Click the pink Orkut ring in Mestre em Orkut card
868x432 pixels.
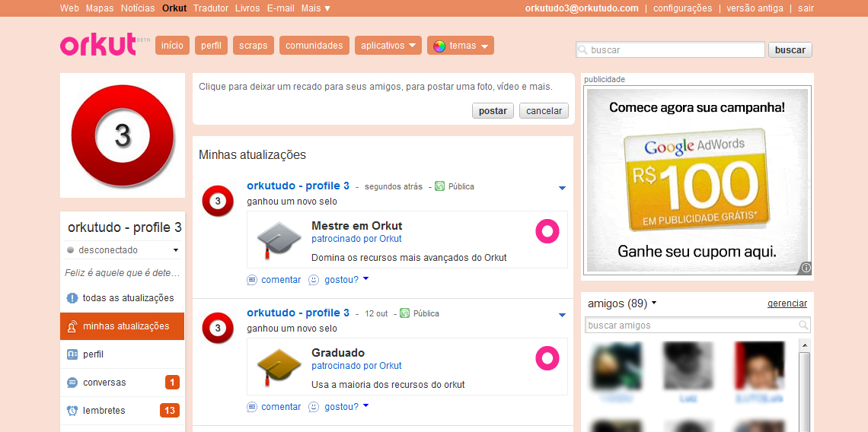pos(547,231)
